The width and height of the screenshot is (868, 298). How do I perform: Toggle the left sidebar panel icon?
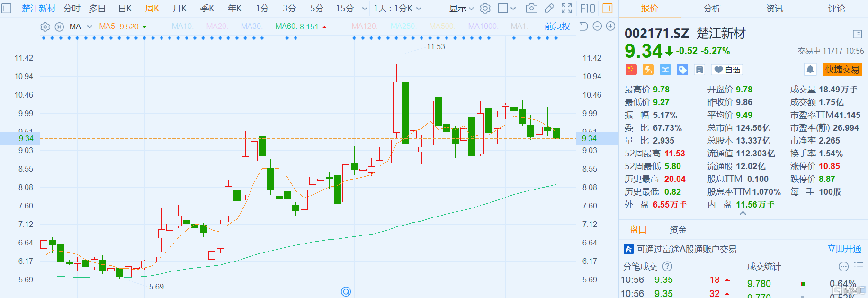click(7, 8)
